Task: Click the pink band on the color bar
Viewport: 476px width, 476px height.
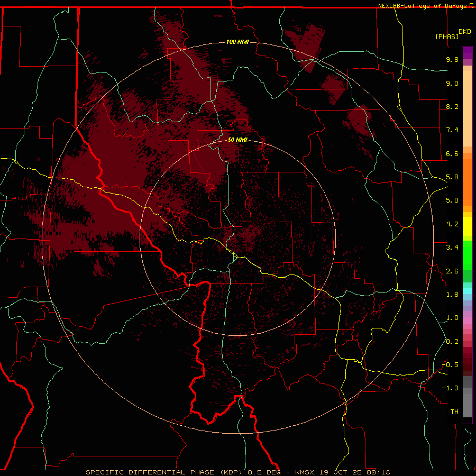Action: (467, 321)
